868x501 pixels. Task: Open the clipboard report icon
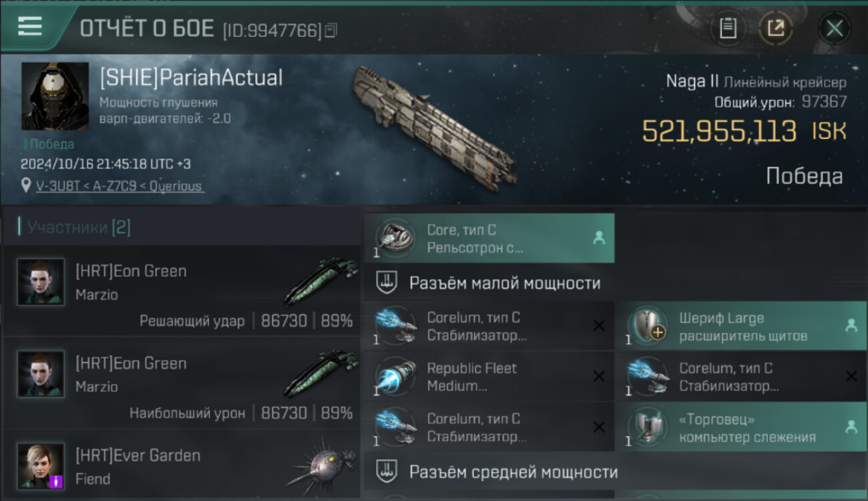[x=728, y=28]
